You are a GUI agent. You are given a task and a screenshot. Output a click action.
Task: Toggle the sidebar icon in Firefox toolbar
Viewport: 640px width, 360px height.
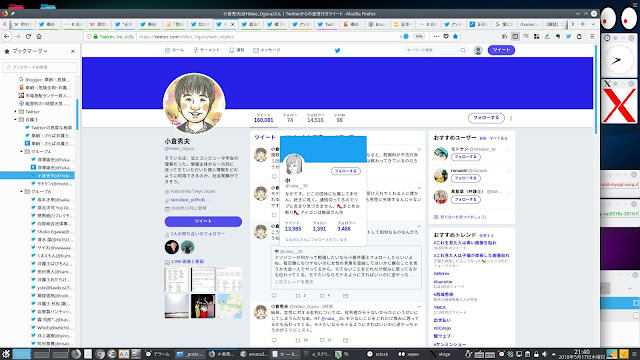tap(515, 36)
